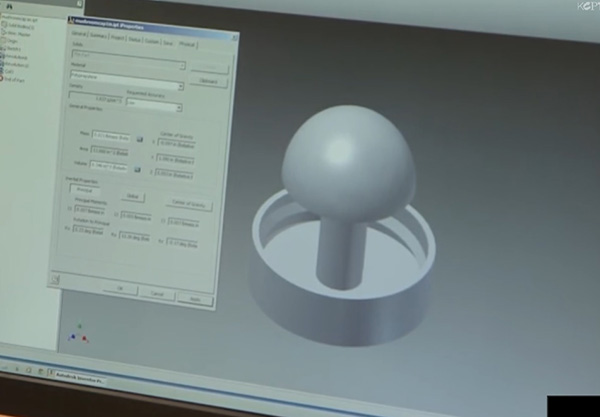
Task: Click the 3D axis triad indicator in viewport
Action: 78,334
